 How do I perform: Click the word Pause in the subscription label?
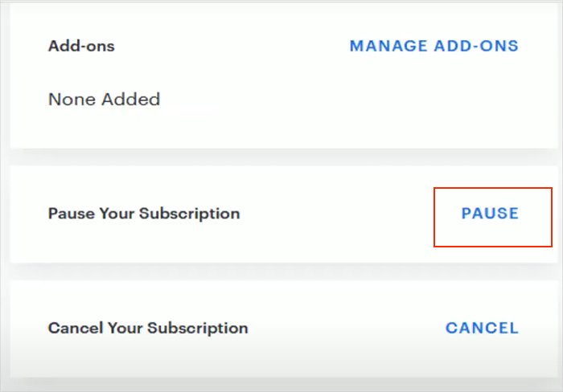click(x=68, y=214)
